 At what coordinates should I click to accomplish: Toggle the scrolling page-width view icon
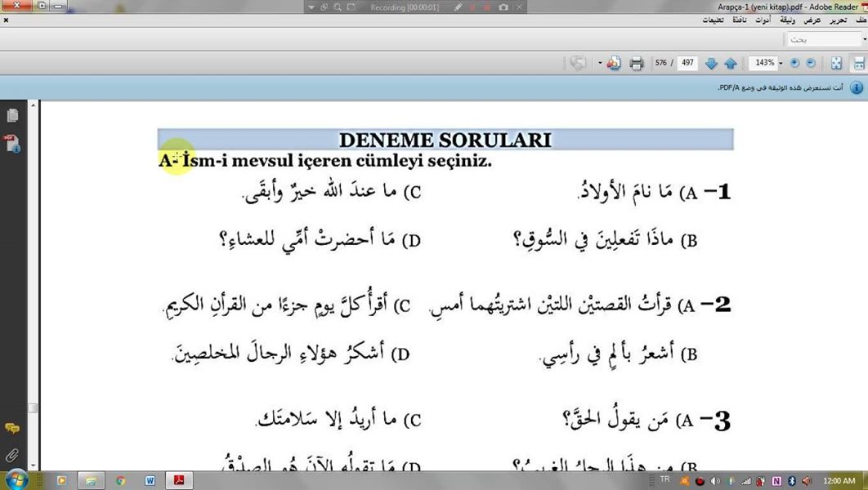coord(858,64)
